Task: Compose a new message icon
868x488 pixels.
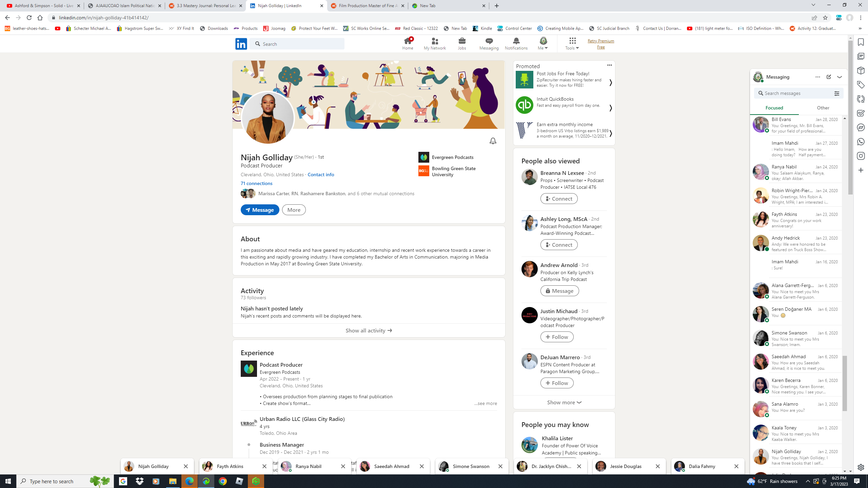Action: [x=829, y=77]
